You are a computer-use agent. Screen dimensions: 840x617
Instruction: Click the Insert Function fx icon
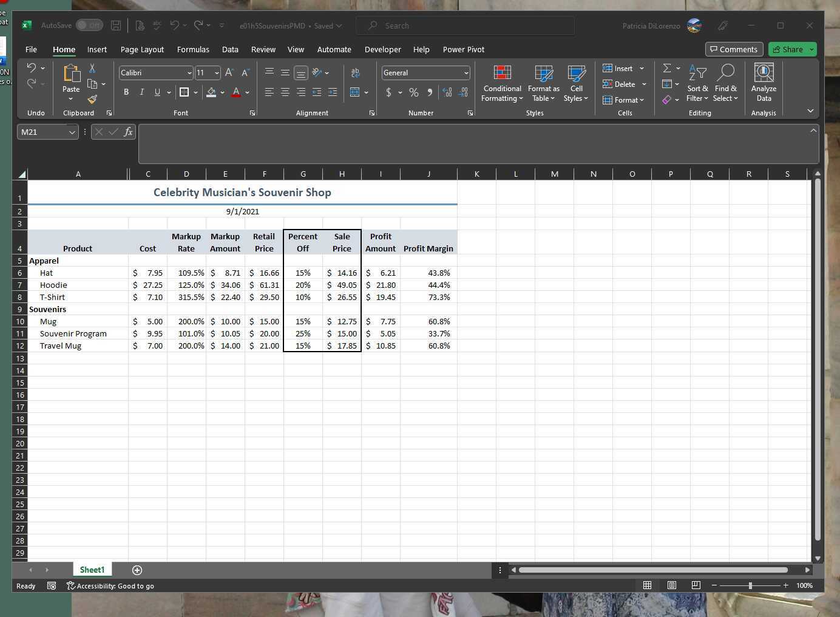128,132
